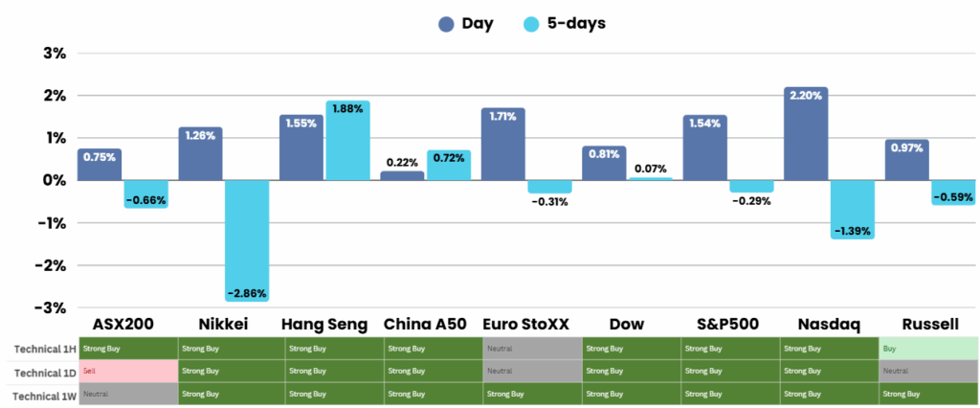Click the Euro StoXX 1.71% Day bar

(x=503, y=144)
